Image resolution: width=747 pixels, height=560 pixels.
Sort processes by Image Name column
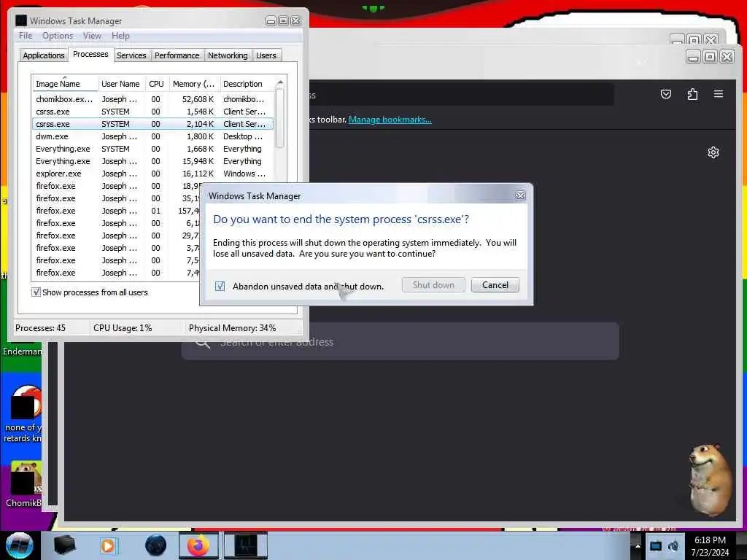coord(65,84)
